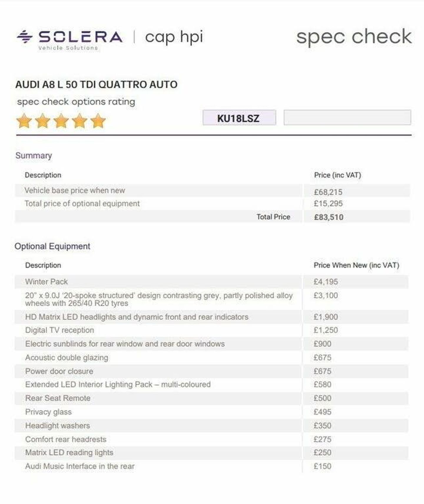The width and height of the screenshot is (424, 504).
Task: Select the Privacy glass option row
Action: point(211,412)
